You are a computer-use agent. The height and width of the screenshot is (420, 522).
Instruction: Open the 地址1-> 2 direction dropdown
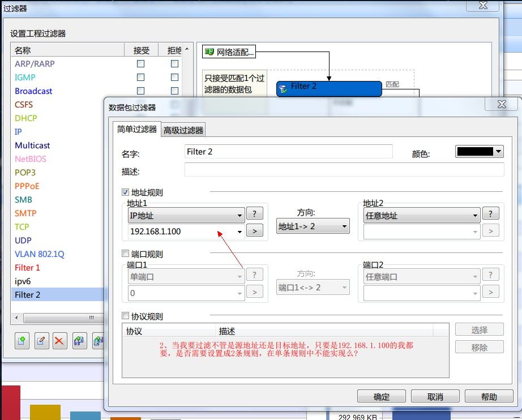click(313, 226)
